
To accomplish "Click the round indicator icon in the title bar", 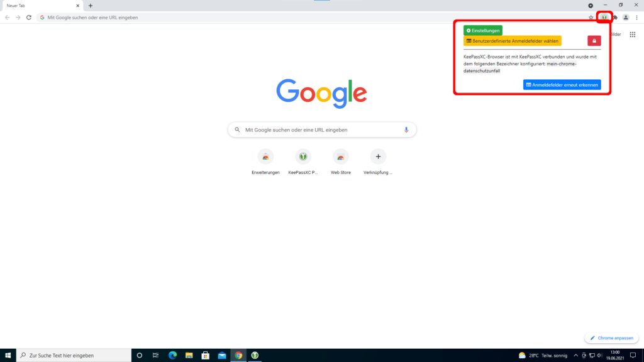I will (591, 6).
